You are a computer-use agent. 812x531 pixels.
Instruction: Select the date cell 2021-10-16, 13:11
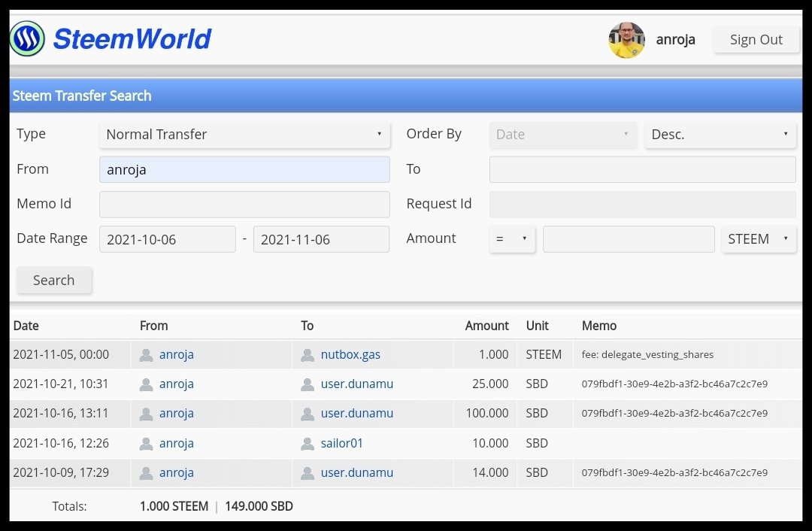(x=61, y=414)
